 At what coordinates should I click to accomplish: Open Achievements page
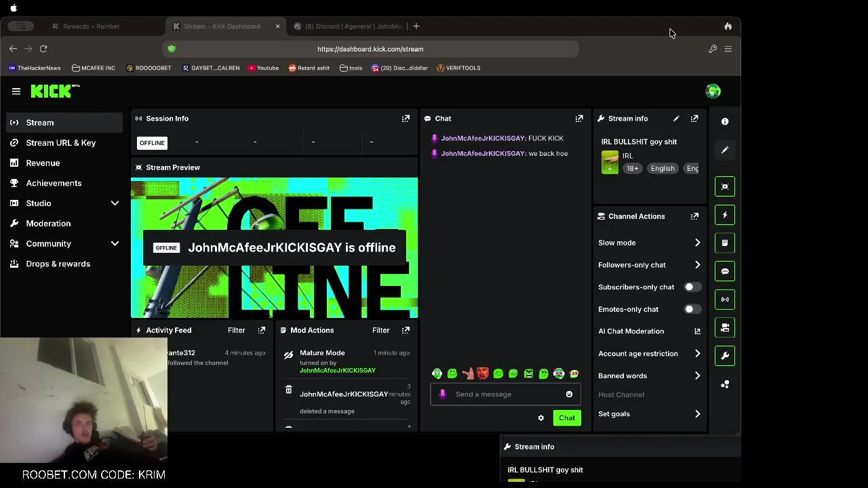(x=64, y=183)
